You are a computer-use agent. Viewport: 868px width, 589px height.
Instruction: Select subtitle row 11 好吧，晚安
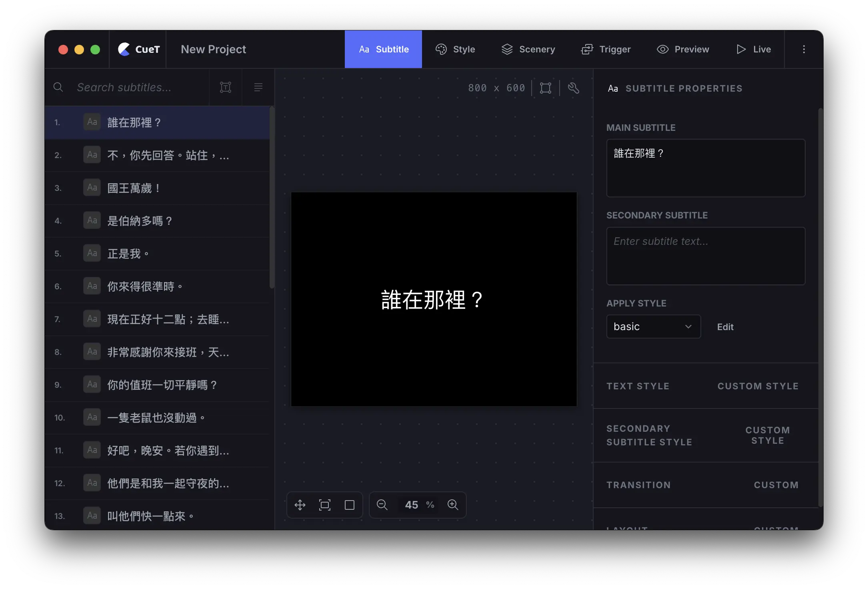[157, 451]
